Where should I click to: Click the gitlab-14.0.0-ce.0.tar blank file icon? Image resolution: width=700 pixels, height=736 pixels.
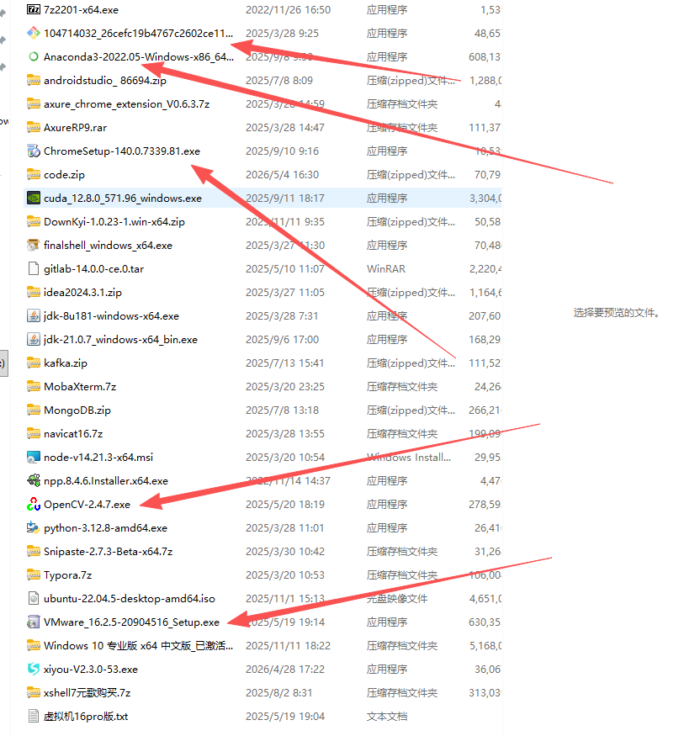coord(34,268)
